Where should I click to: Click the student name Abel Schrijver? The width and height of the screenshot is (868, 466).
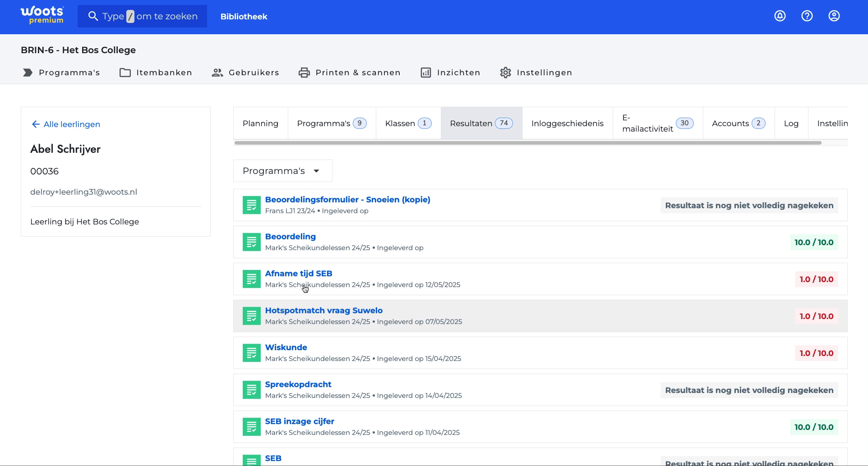(65, 149)
